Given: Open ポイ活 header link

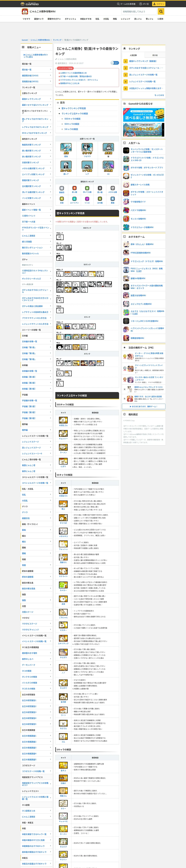Looking at the screenshot, I should point(144,4).
